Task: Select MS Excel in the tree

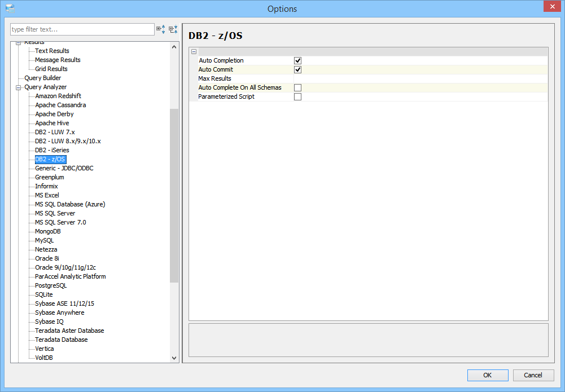Action: [47, 195]
